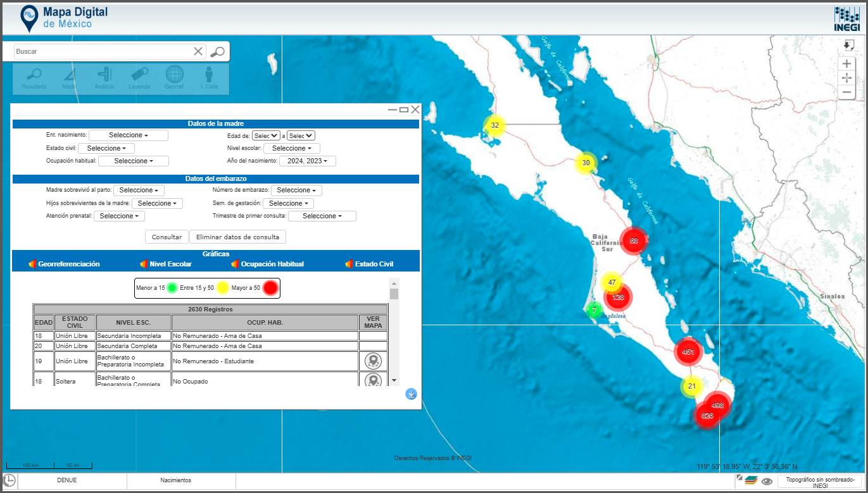Click the yellow cluster marker 30
This screenshot has width=868, height=493.
point(586,163)
